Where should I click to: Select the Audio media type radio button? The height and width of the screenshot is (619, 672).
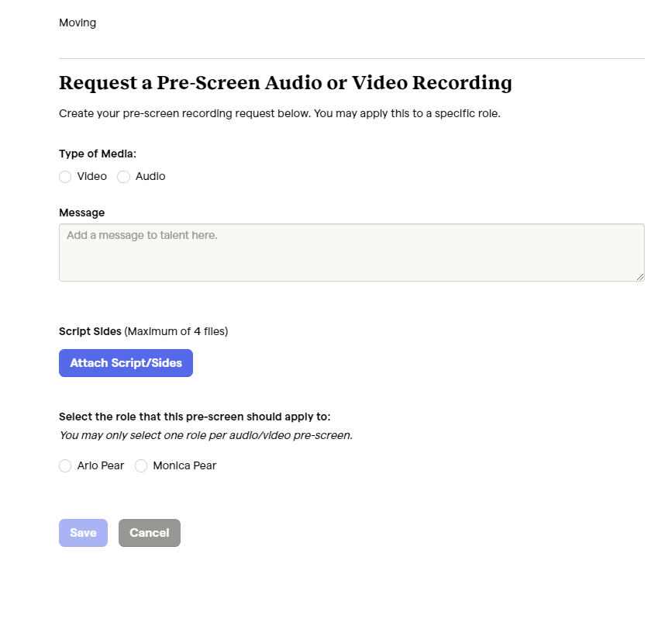(123, 177)
